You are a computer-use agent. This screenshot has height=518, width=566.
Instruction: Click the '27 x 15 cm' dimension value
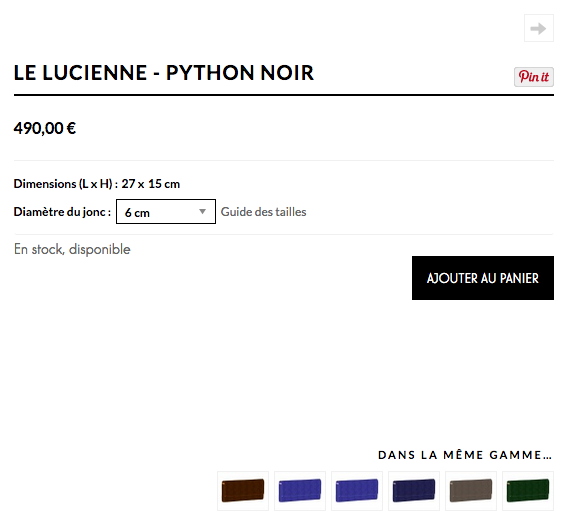(151, 184)
